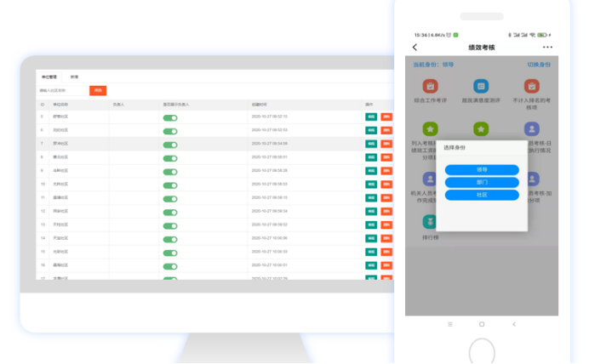Open the 不计入排名的考核项 icon
The image size is (589, 364).
coord(531,86)
